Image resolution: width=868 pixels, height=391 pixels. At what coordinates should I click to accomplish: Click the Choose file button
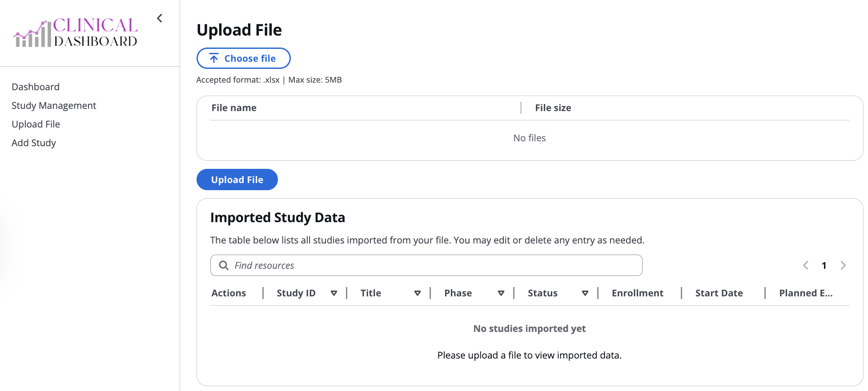(243, 58)
